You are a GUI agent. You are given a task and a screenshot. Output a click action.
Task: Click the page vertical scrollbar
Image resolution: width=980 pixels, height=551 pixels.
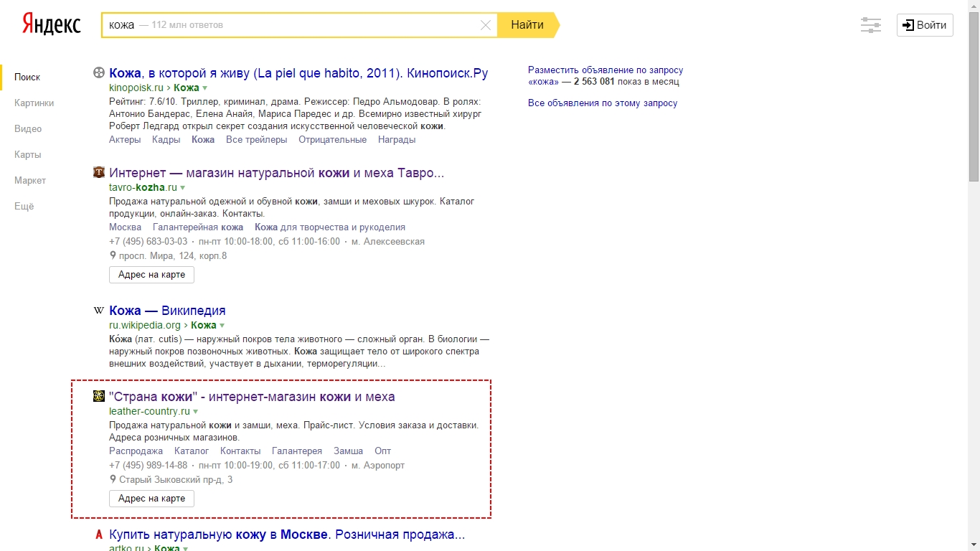974,275
